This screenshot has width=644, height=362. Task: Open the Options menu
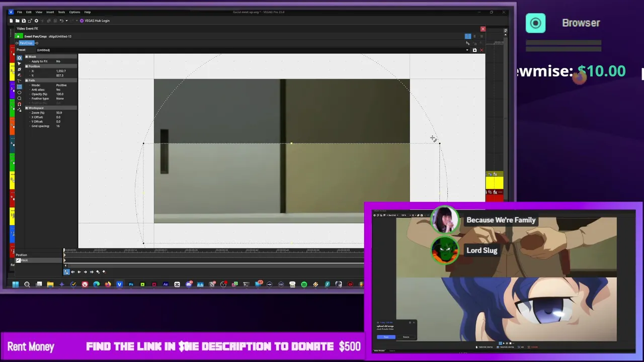(74, 12)
